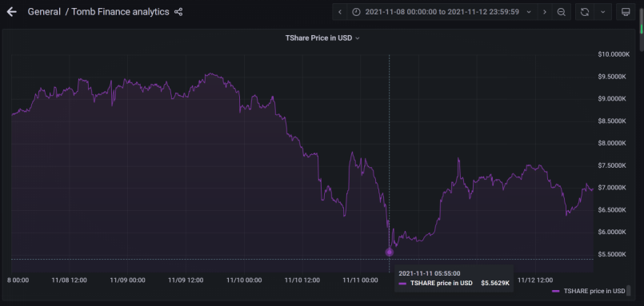
Task: Open the General folder link
Action: pyautogui.click(x=44, y=12)
